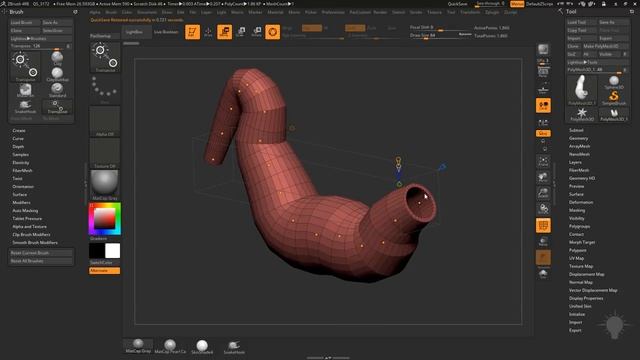This screenshot has width=640, height=360.
Task: Toggle the Transp icon on right shelf
Action: click(543, 241)
